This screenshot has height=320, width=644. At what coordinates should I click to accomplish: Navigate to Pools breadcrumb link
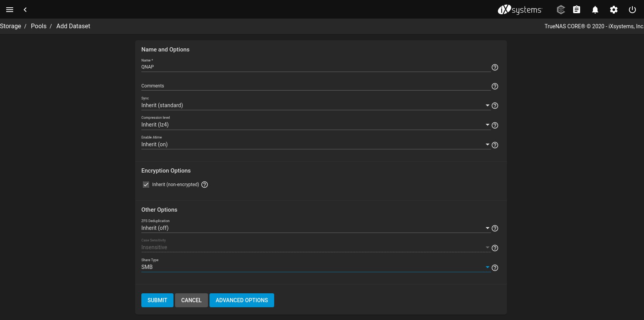coord(39,26)
